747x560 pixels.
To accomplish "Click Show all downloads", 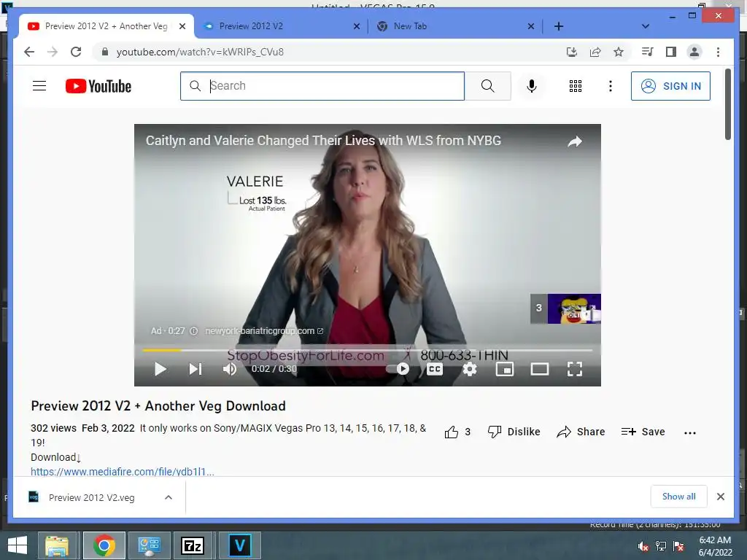I will pos(679,497).
